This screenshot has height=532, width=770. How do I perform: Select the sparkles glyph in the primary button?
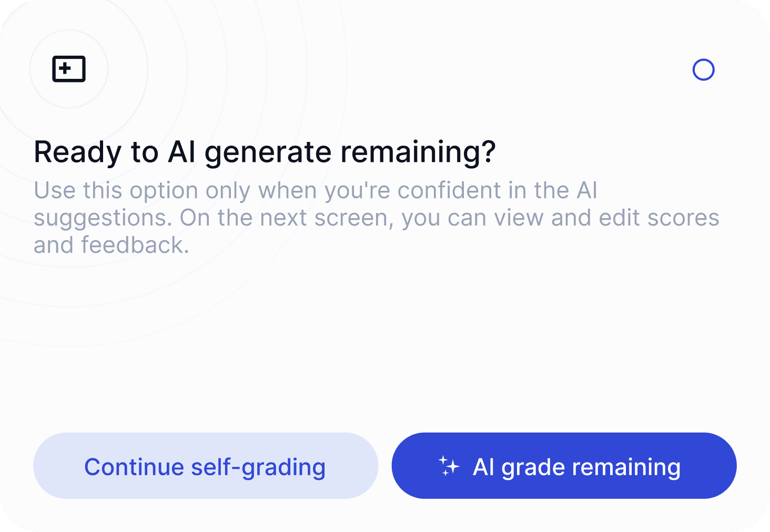450,466
